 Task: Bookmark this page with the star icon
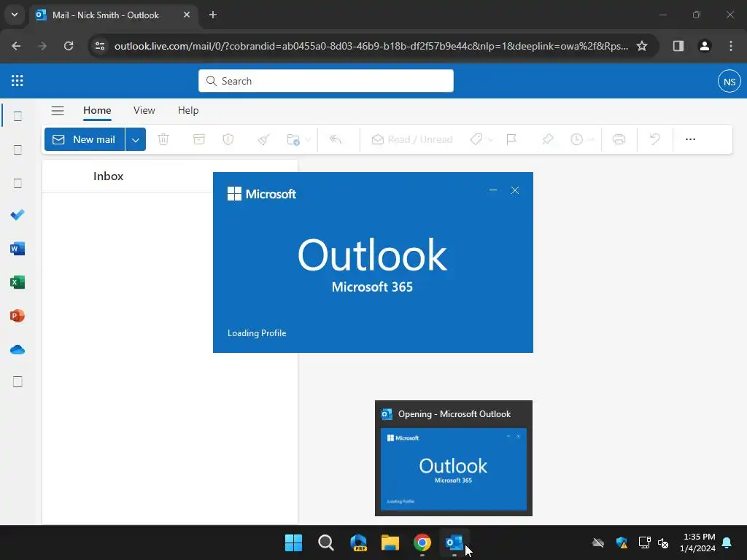(642, 46)
